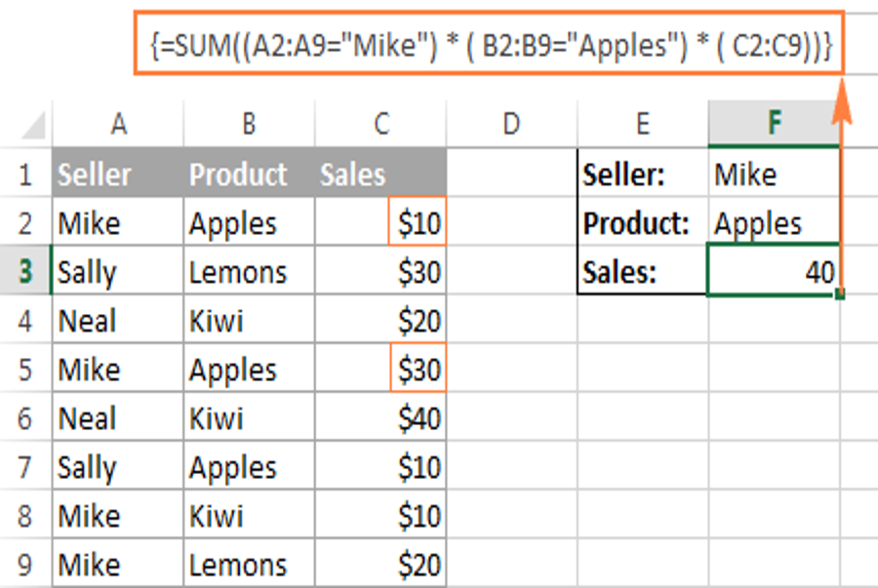The height and width of the screenshot is (588, 878).
Task: Select column C header
Action: (x=380, y=123)
